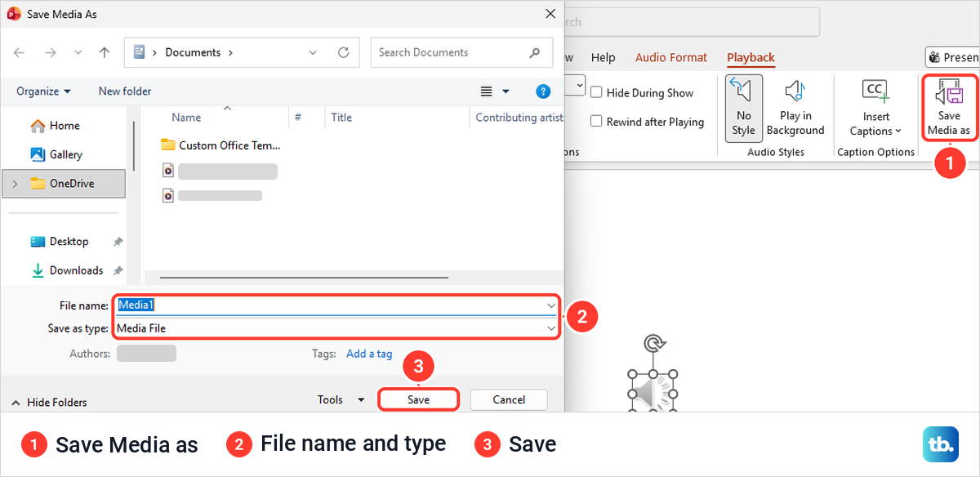Viewport: 980px width, 477px height.
Task: Click the Authors value field
Action: (x=146, y=354)
